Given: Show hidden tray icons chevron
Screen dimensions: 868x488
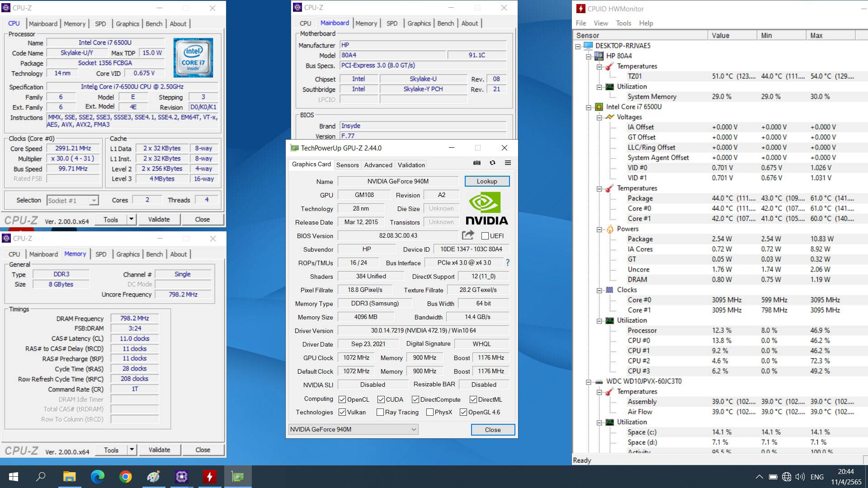Looking at the screenshot, I should (x=759, y=477).
